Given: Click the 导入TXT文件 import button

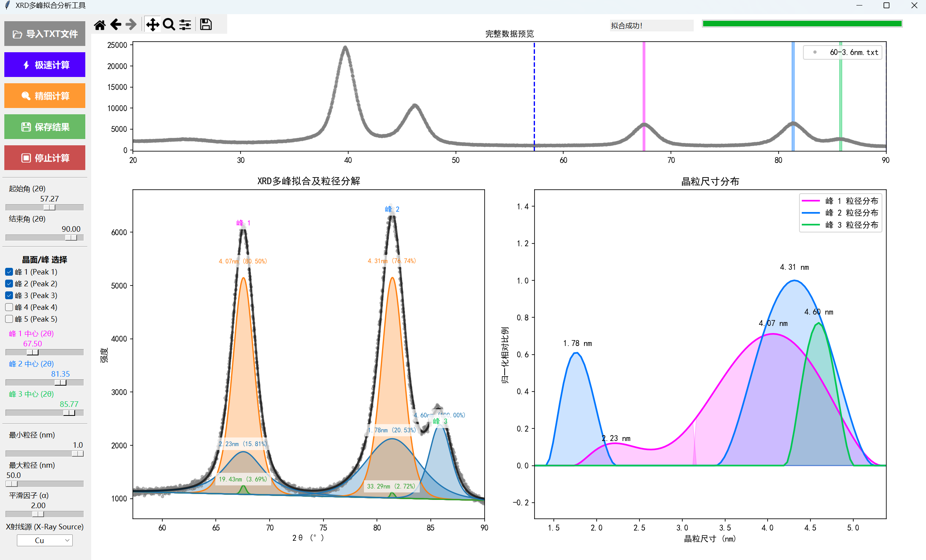Looking at the screenshot, I should pos(45,34).
